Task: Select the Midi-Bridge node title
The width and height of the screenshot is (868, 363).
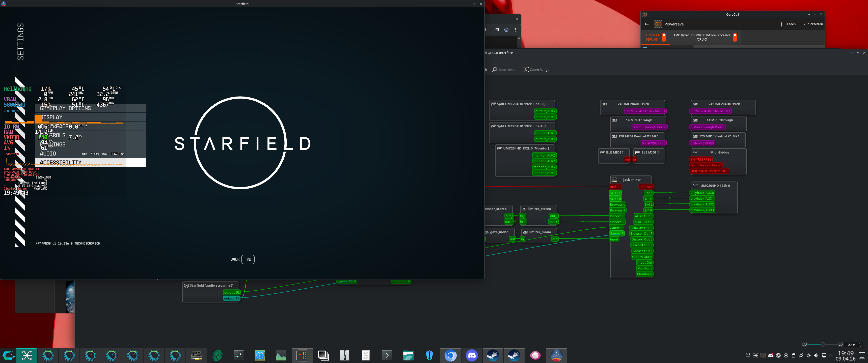Action: pos(719,152)
